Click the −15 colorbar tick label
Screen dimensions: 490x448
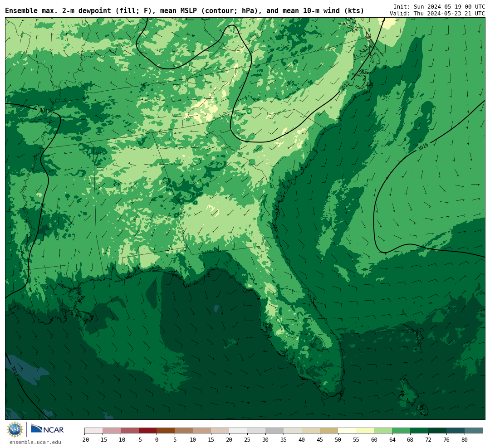pos(103,439)
